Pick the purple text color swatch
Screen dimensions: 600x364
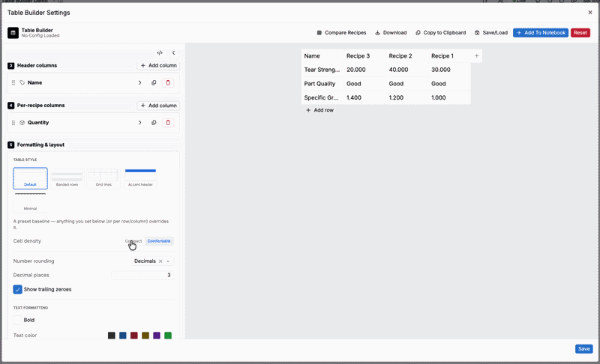[x=157, y=336]
